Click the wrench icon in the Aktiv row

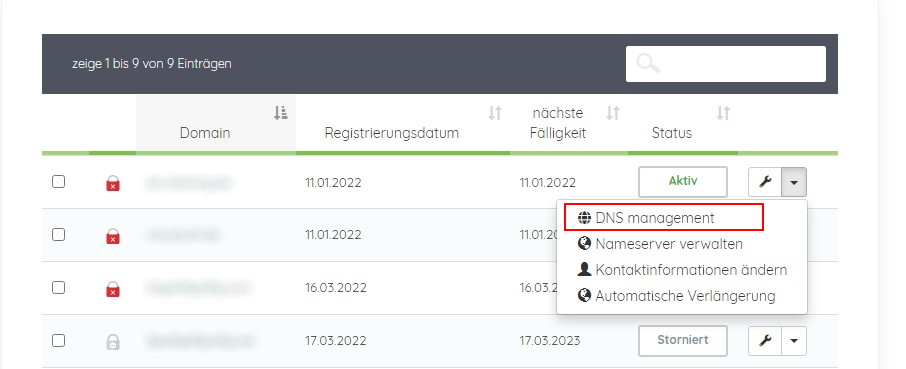click(x=765, y=182)
